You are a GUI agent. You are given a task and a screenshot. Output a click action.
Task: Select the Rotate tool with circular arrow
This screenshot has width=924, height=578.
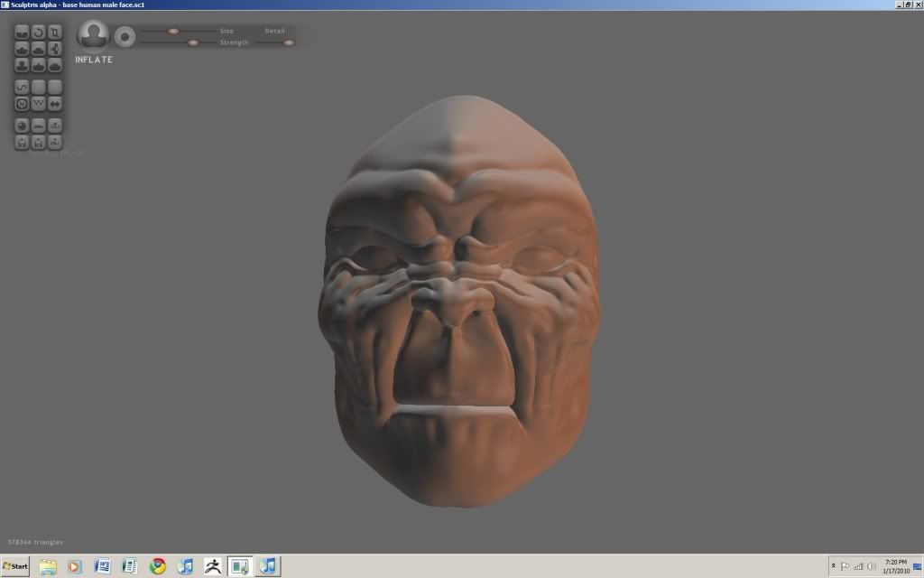click(x=38, y=32)
